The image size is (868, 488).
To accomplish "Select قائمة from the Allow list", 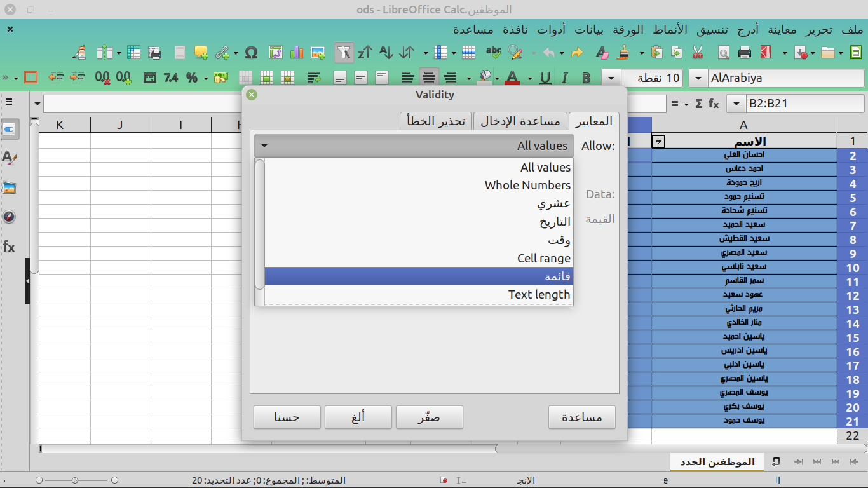I will [419, 276].
